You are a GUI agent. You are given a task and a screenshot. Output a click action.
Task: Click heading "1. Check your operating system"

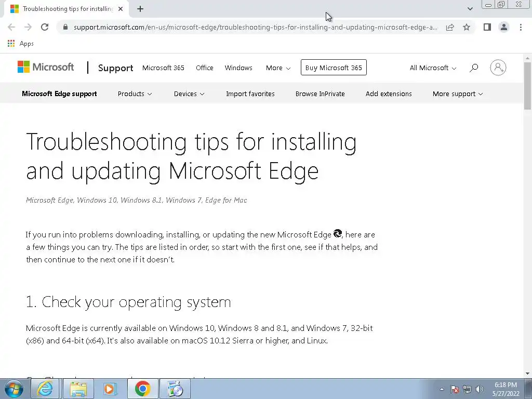[x=128, y=302]
